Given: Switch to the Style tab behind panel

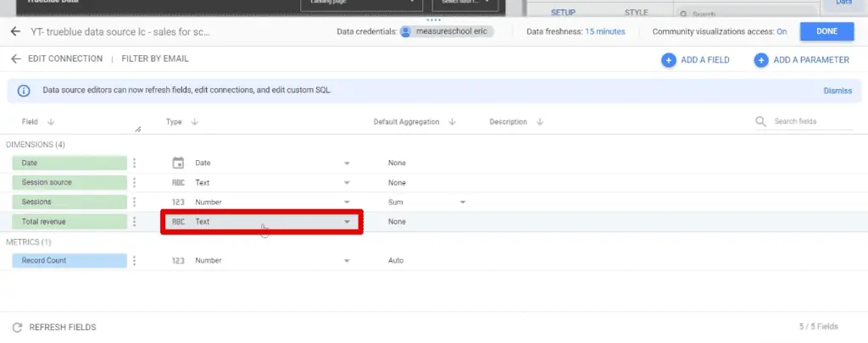Looking at the screenshot, I should 636,12.
